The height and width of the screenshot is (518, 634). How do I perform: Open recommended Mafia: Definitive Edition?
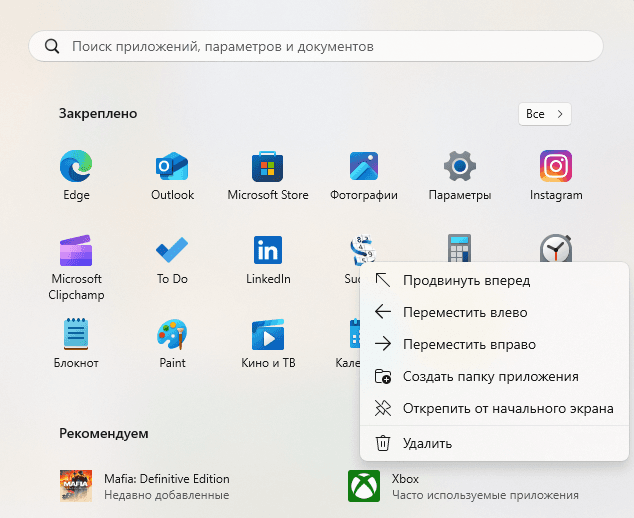point(144,486)
